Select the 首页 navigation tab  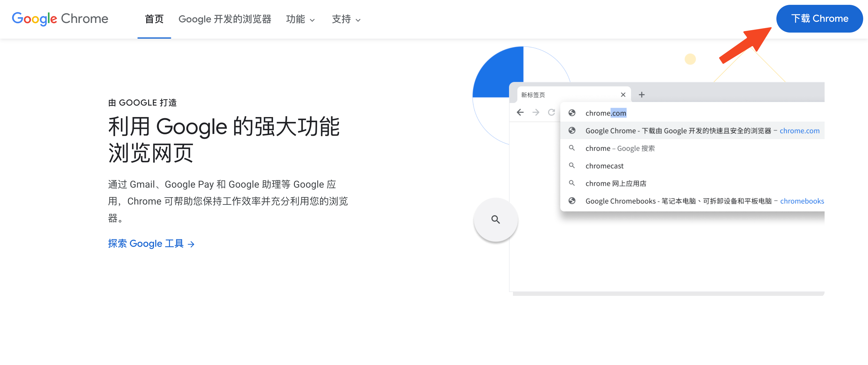pyautogui.click(x=154, y=19)
